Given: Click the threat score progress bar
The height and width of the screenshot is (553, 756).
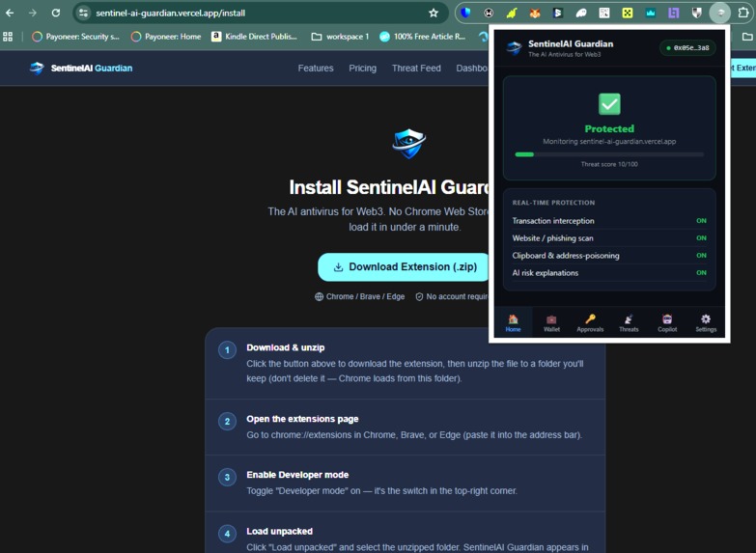Looking at the screenshot, I should (x=609, y=154).
